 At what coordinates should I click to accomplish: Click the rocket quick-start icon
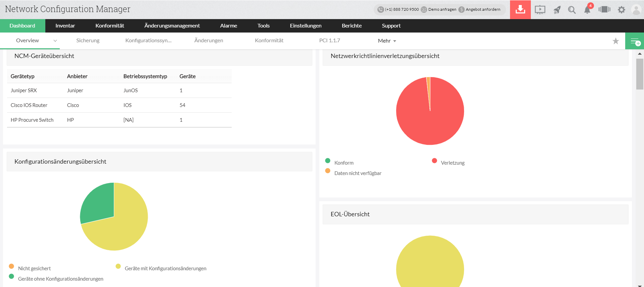pyautogui.click(x=557, y=10)
